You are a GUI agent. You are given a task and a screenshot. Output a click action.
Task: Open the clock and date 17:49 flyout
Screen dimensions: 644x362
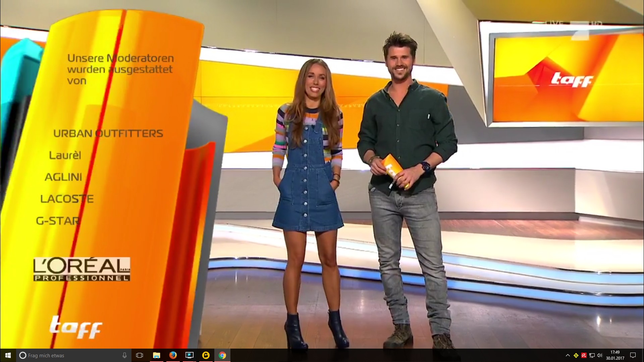(615, 355)
